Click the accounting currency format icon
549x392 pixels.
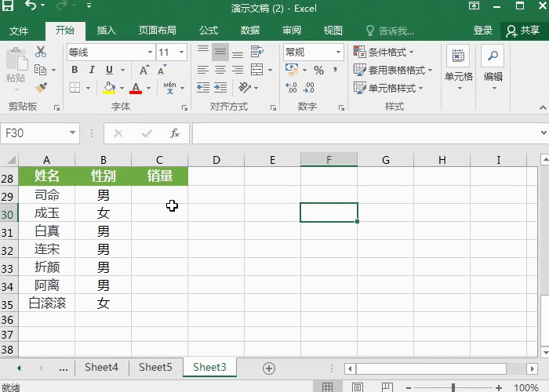pos(291,70)
